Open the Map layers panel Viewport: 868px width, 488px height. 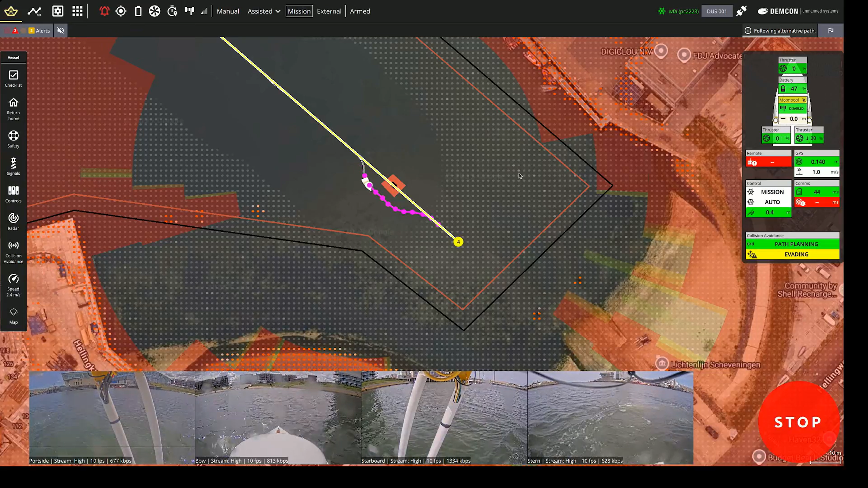coord(13,316)
